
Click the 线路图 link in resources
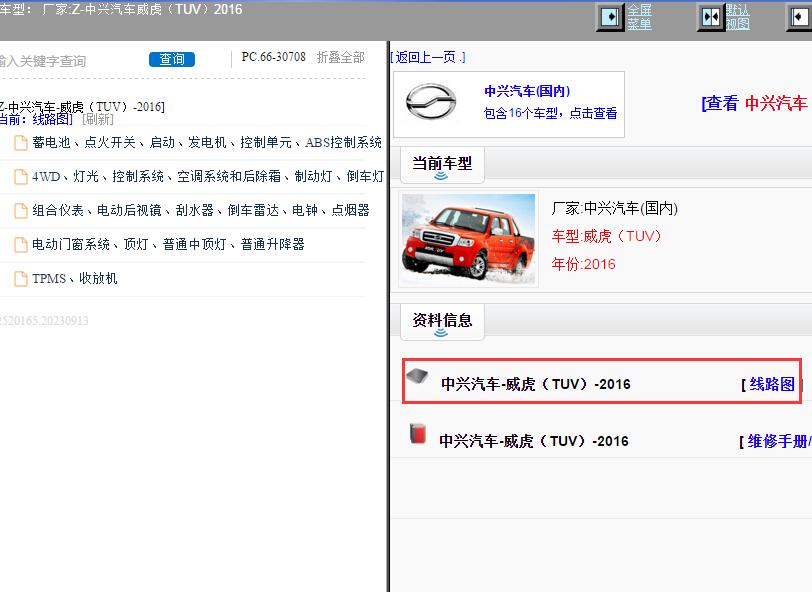(772, 384)
